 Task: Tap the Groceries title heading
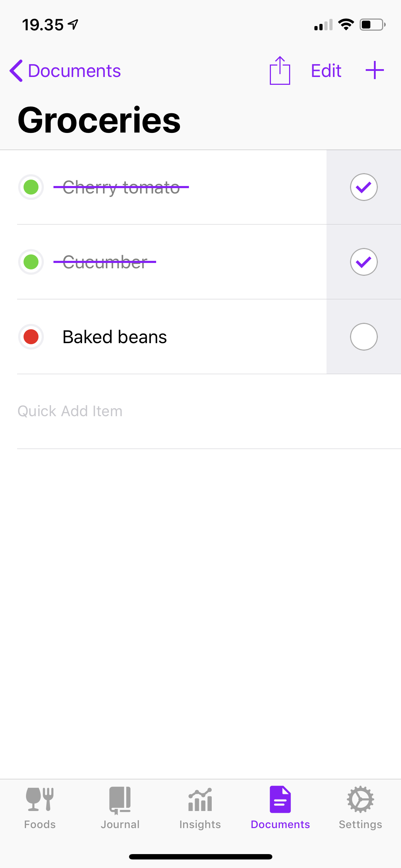point(99,120)
